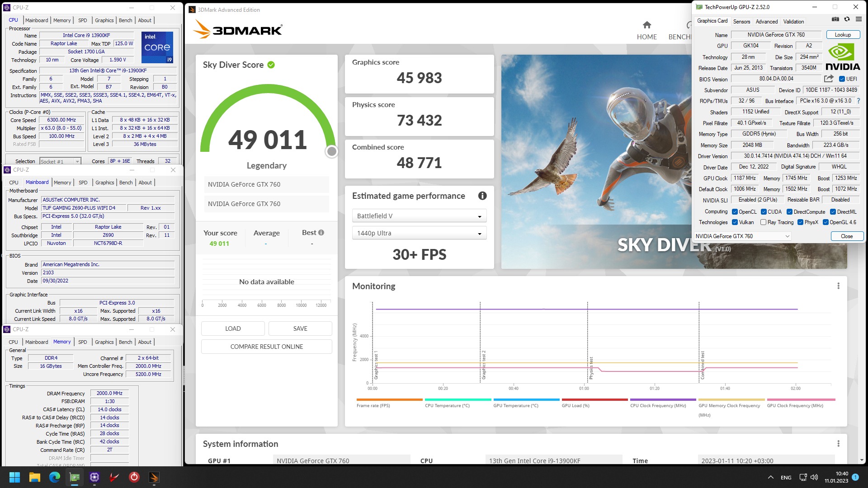Click the SAVE button in 3DMark
This screenshot has width=868, height=488.
[x=300, y=328]
